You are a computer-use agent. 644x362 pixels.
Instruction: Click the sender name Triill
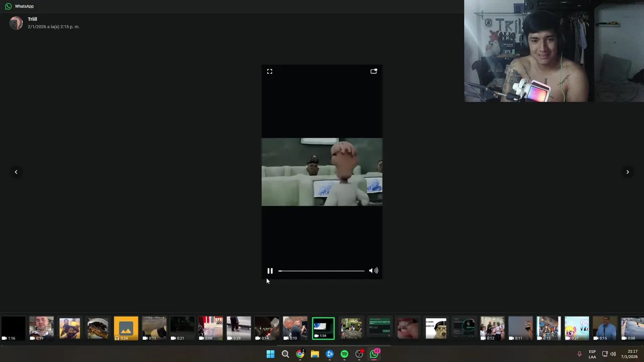click(x=32, y=19)
